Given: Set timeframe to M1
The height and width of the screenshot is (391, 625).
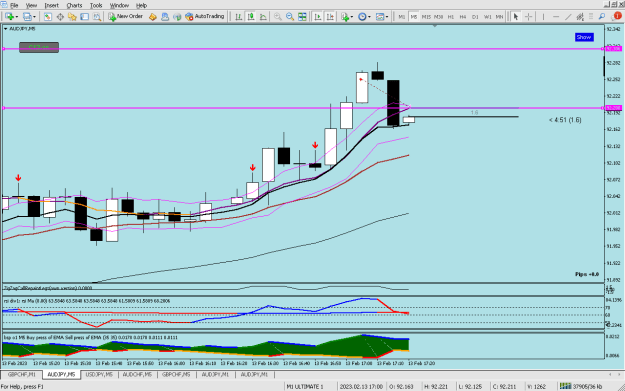Looking at the screenshot, I should click(x=401, y=17).
